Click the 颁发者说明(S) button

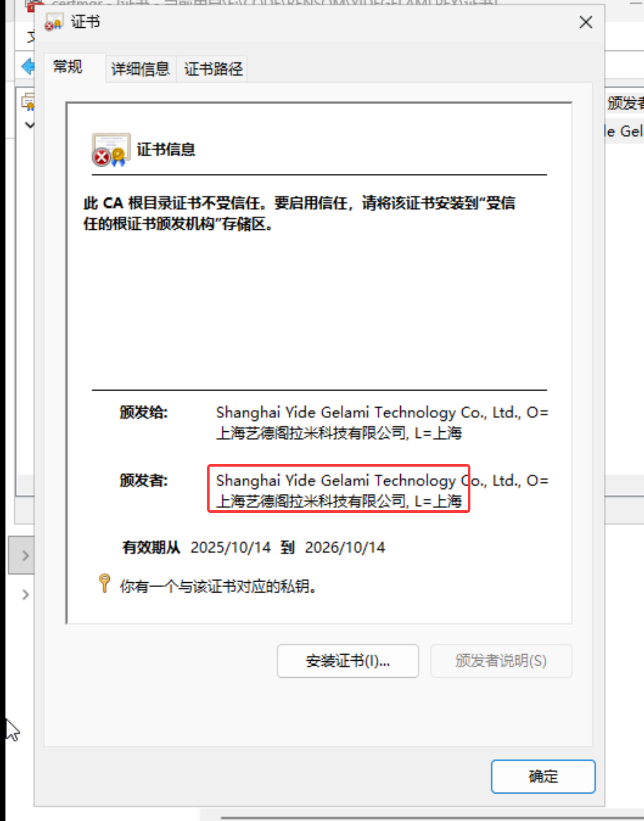[501, 661]
